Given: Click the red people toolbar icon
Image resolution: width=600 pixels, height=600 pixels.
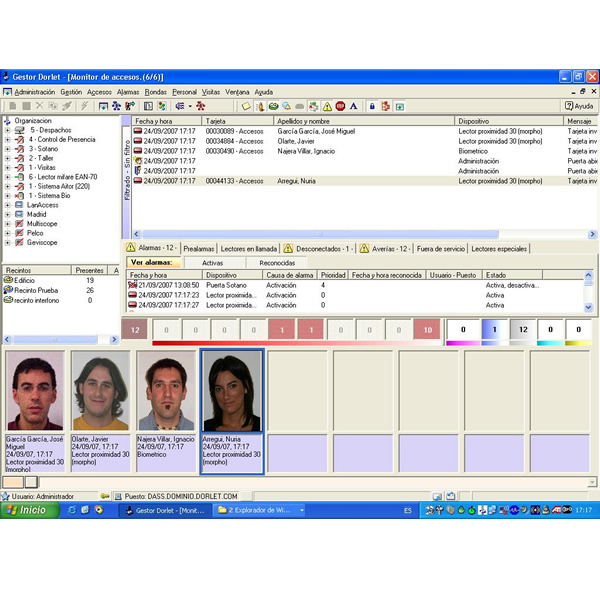Looking at the screenshot, I should click(201, 106).
